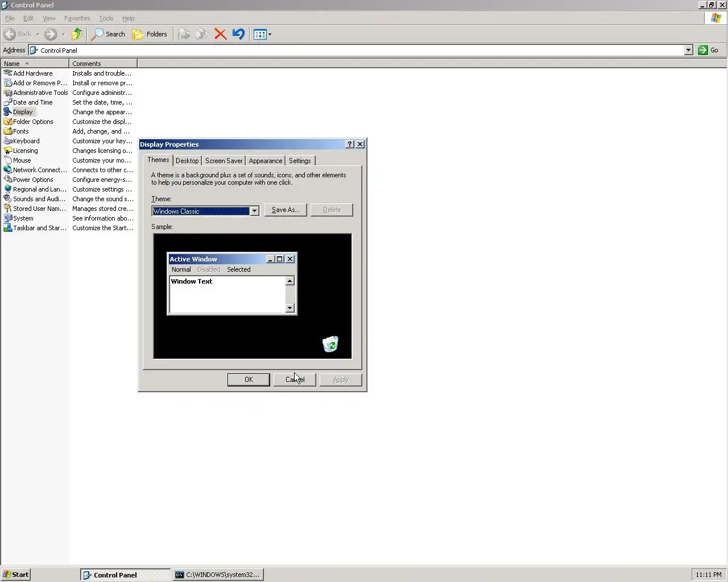Switch to the Appearance tab
This screenshot has height=582, width=728.
point(266,161)
